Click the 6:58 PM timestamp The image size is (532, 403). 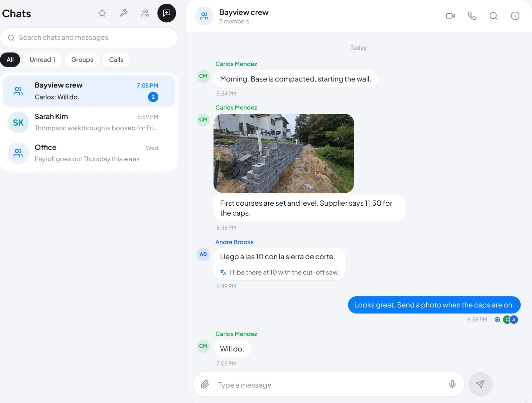[477, 319]
